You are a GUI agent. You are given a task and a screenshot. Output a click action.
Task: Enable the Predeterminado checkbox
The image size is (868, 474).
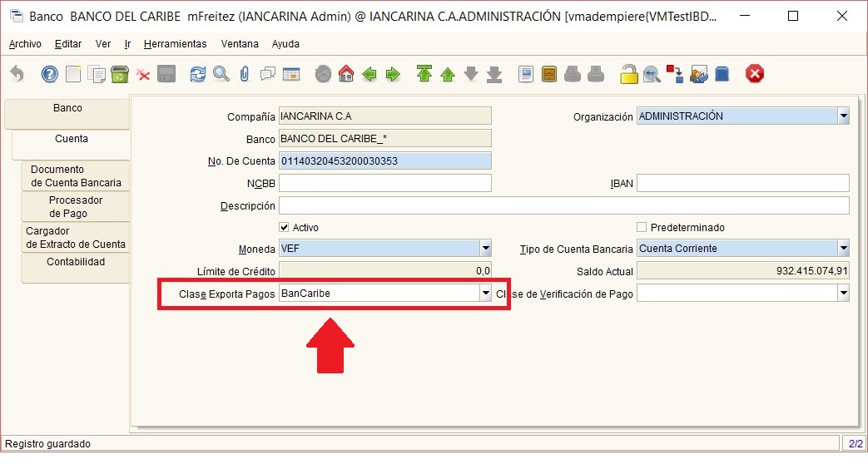[642, 227]
